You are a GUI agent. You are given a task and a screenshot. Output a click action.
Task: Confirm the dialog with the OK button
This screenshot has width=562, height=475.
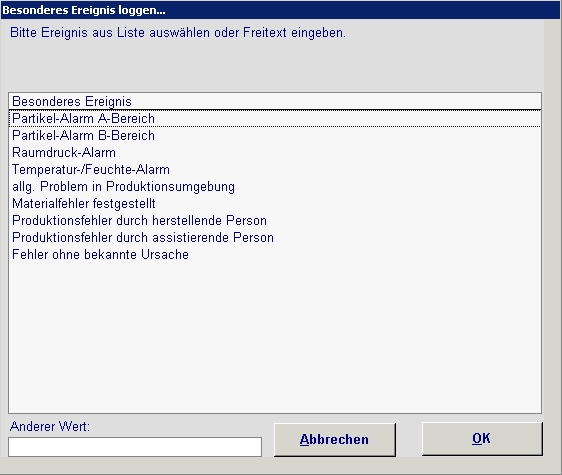482,439
